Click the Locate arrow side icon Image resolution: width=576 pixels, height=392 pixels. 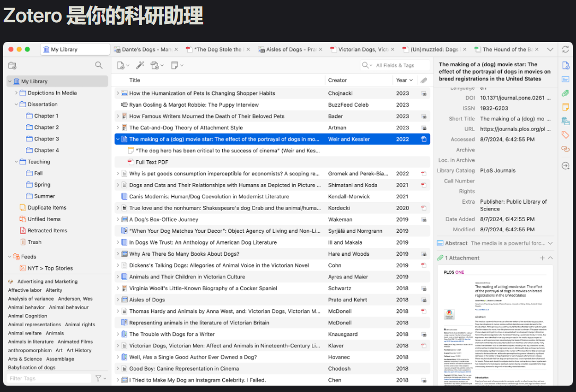pyautogui.click(x=565, y=165)
